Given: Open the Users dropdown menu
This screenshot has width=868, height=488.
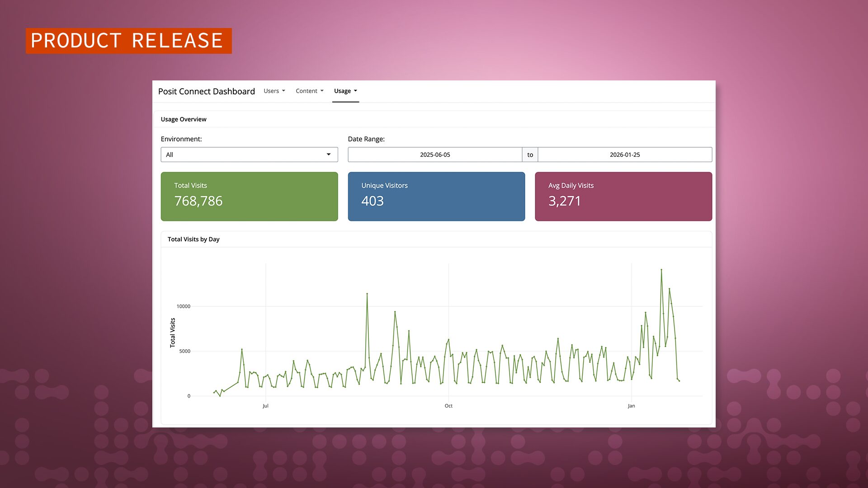Looking at the screenshot, I should pos(274,91).
